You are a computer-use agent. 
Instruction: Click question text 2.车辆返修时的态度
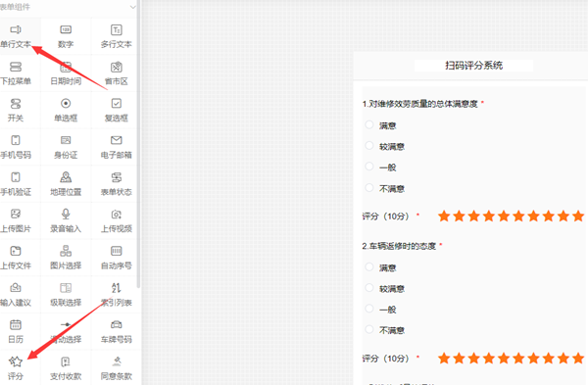(399, 246)
